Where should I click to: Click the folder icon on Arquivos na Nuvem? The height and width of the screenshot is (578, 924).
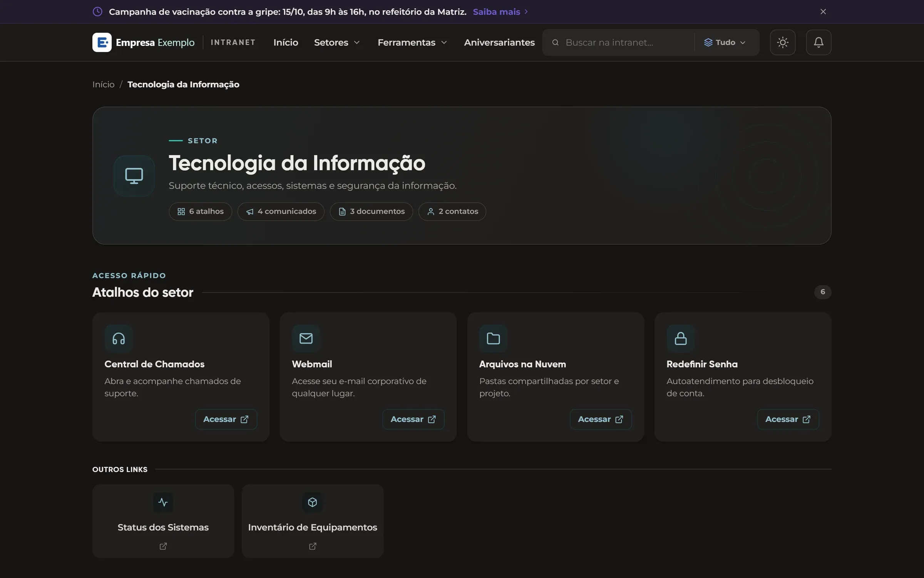(493, 338)
